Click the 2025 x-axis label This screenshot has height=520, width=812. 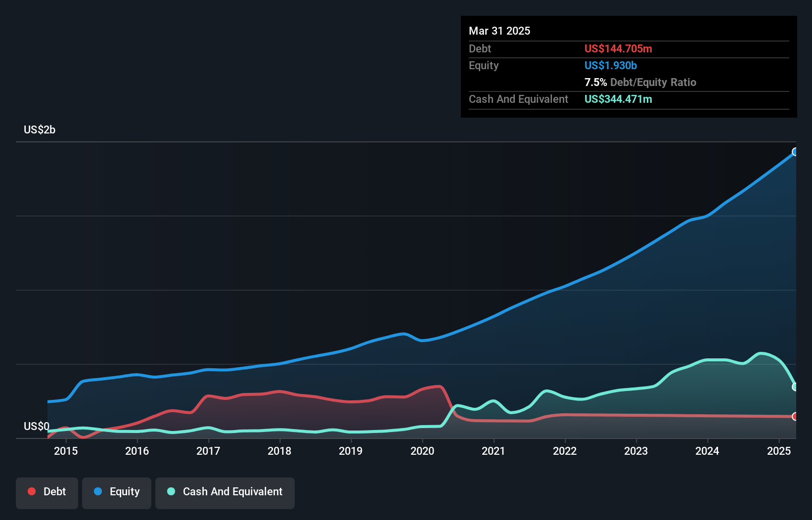(x=779, y=451)
